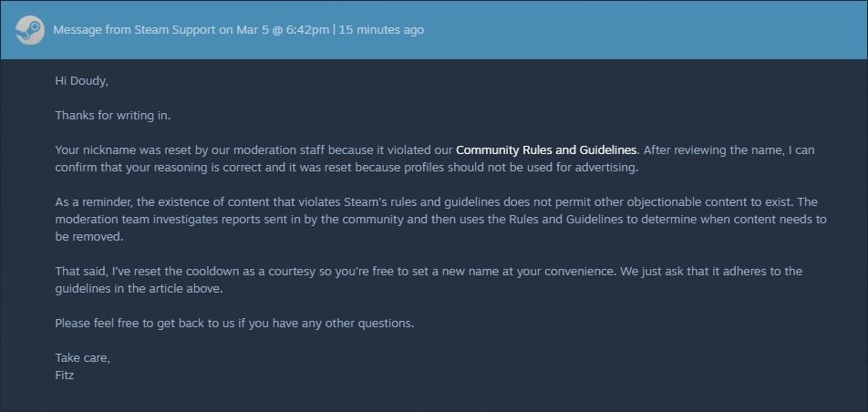The height and width of the screenshot is (412, 868).
Task: Click the Steam logo icon in header
Action: click(x=29, y=30)
